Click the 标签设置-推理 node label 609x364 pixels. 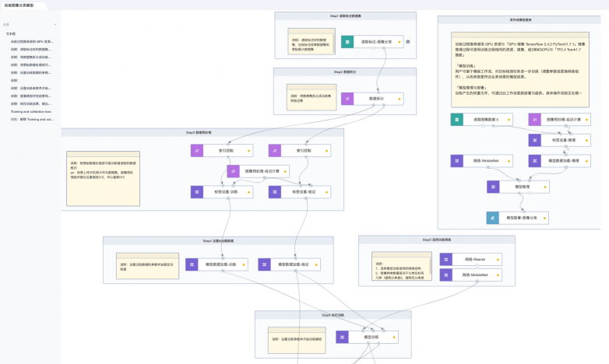click(563, 140)
